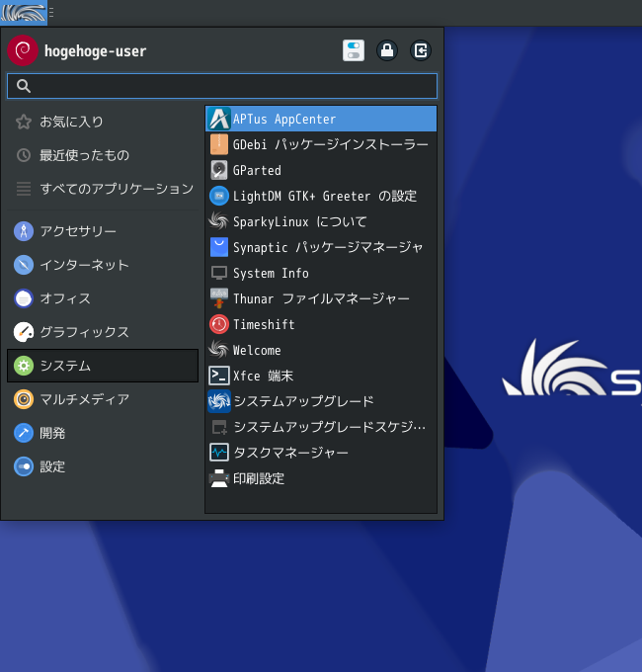Click inside the application search field
642x672 pixels.
tap(222, 86)
